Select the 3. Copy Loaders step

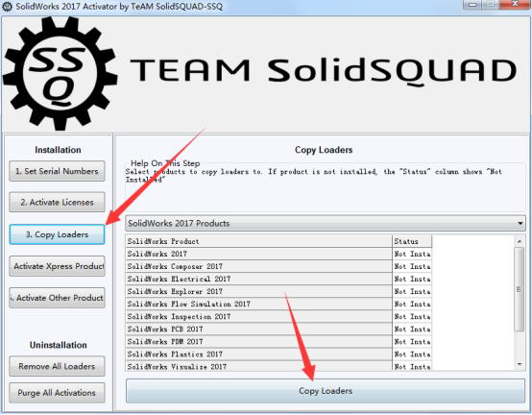coord(57,234)
